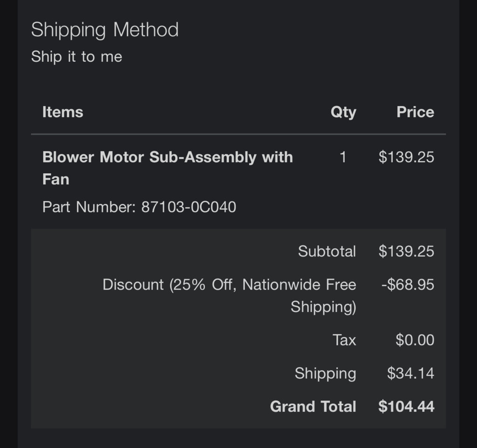Click the Discount 25% Off description
Viewport: 477px width, 448px height.
(229, 296)
